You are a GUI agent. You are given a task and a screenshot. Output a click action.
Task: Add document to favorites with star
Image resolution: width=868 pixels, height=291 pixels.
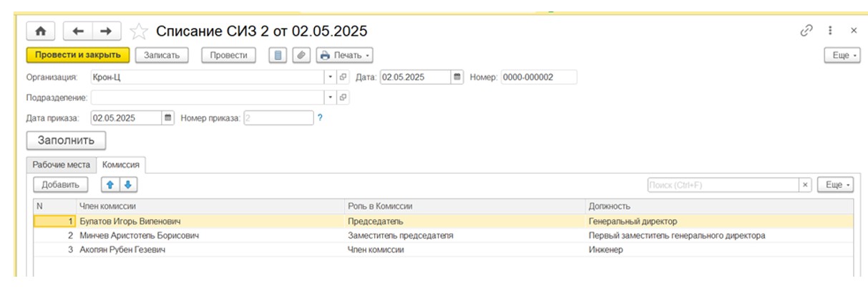(139, 31)
